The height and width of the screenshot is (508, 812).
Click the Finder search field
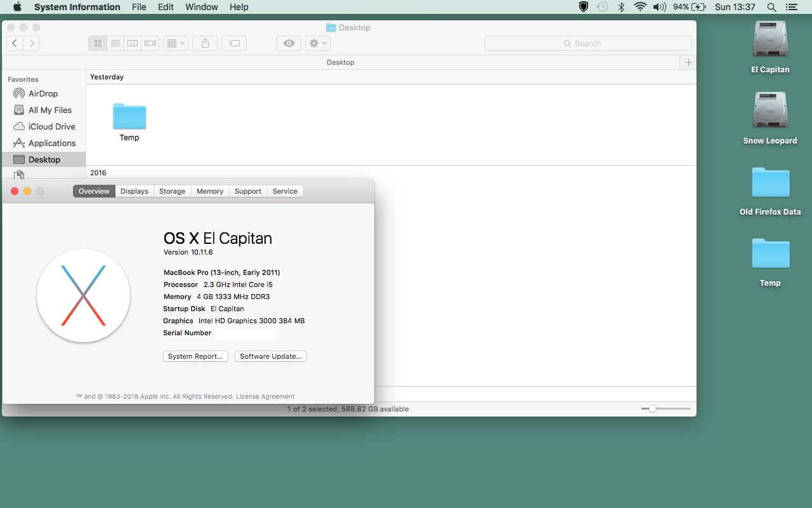point(588,43)
